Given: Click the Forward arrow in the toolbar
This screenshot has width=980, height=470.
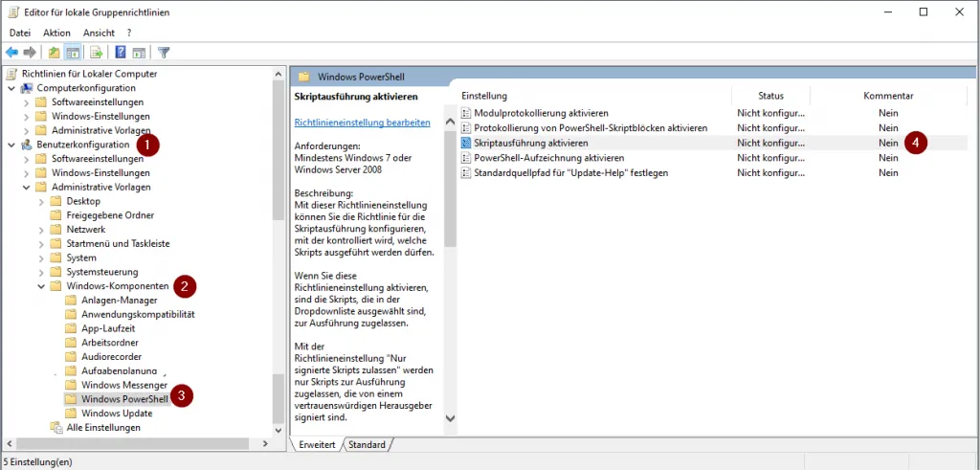Looking at the screenshot, I should point(30,53).
